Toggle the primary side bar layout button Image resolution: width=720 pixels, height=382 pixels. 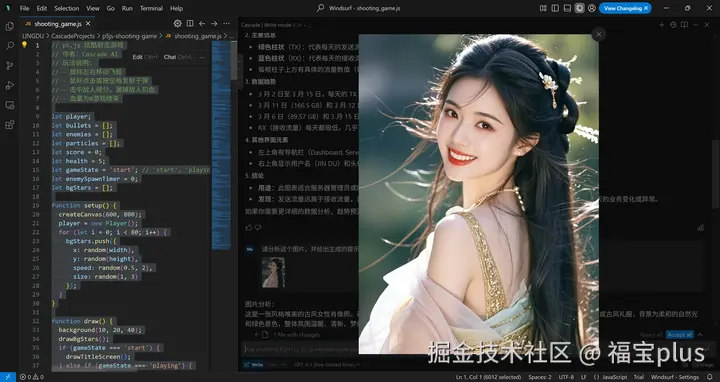click(x=555, y=8)
